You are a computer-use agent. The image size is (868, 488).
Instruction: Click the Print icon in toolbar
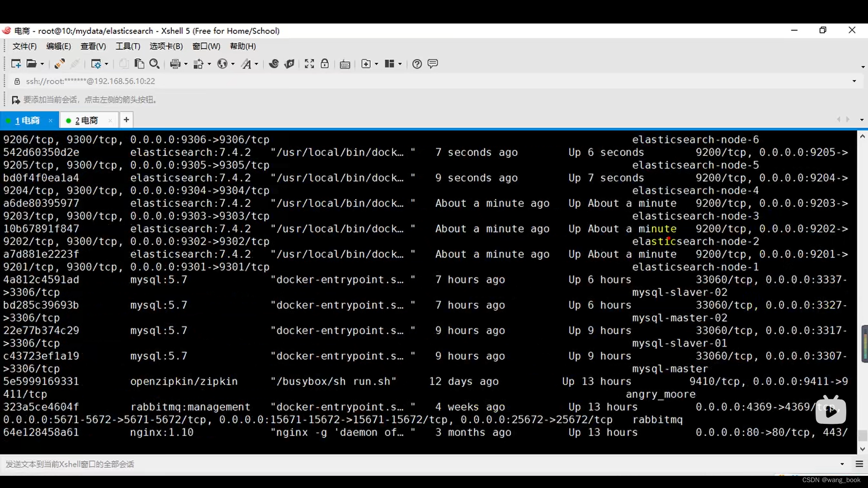coord(175,64)
